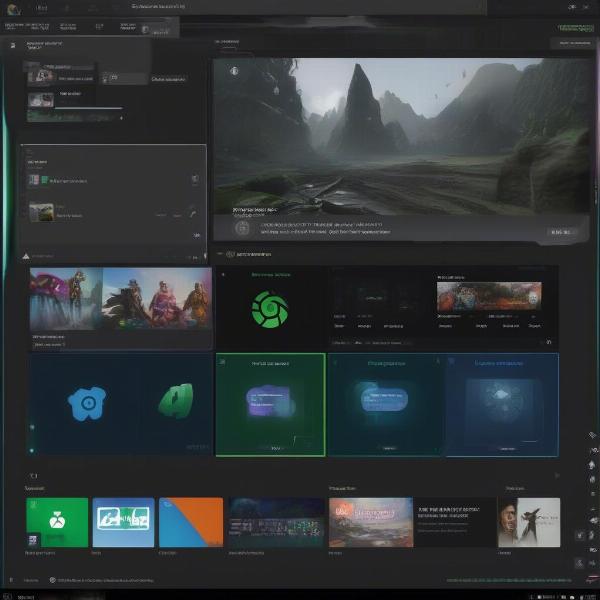Screen dimensions: 600x600
Task: Open the green tile with white controller logo
Action: click(57, 522)
